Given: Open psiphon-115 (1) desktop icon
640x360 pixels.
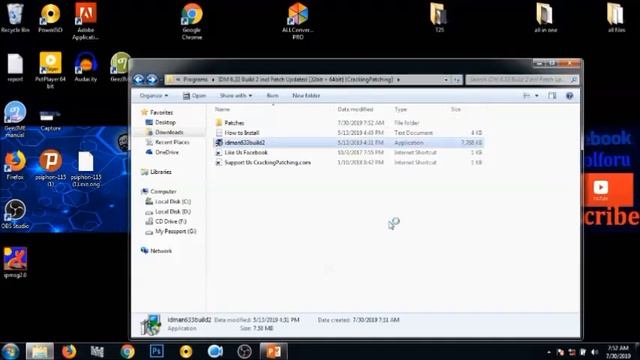Looking at the screenshot, I should tap(50, 168).
